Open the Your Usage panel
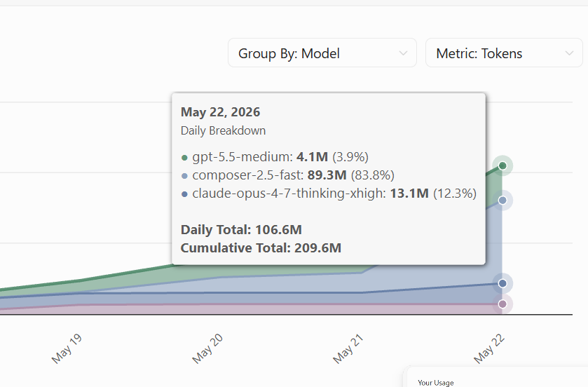The width and height of the screenshot is (588, 387). 436,383
